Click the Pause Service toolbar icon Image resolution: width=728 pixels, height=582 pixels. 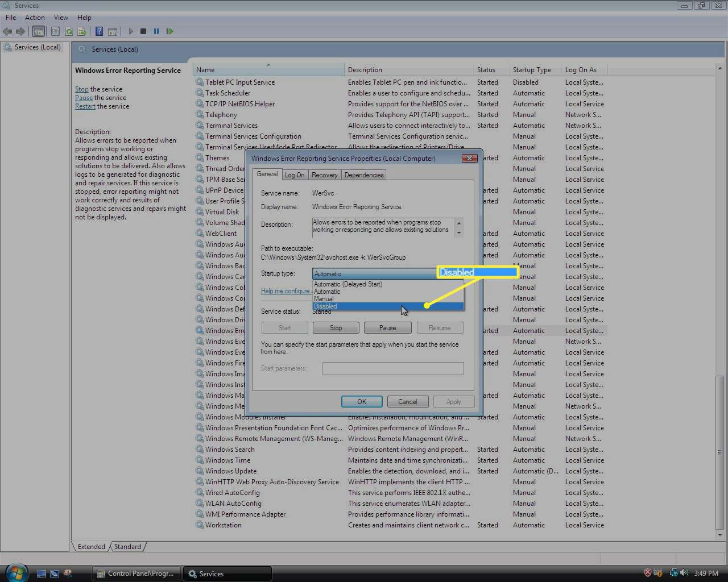pyautogui.click(x=156, y=31)
